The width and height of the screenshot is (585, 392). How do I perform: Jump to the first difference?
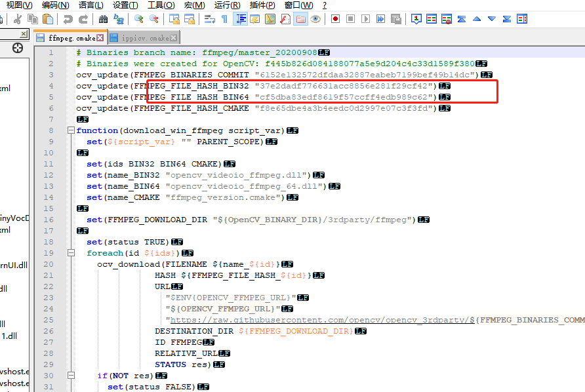(x=462, y=19)
